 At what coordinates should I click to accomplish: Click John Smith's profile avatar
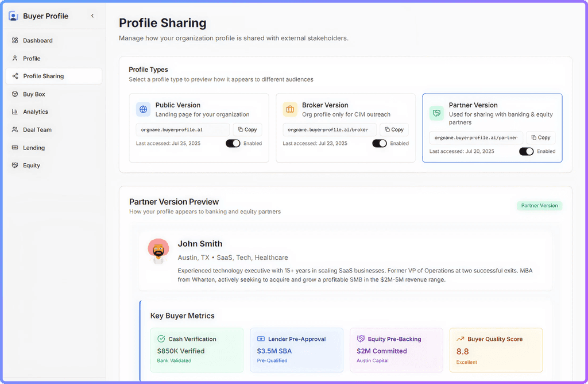point(158,251)
